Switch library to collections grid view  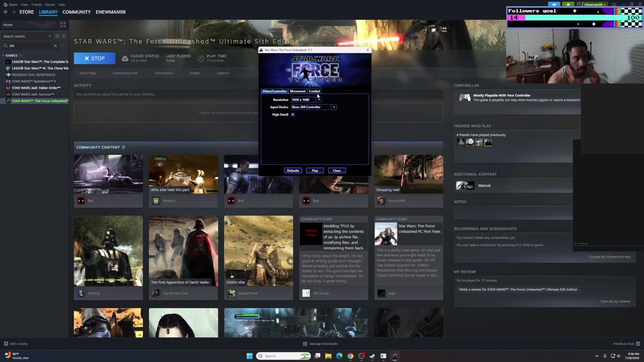click(x=63, y=24)
